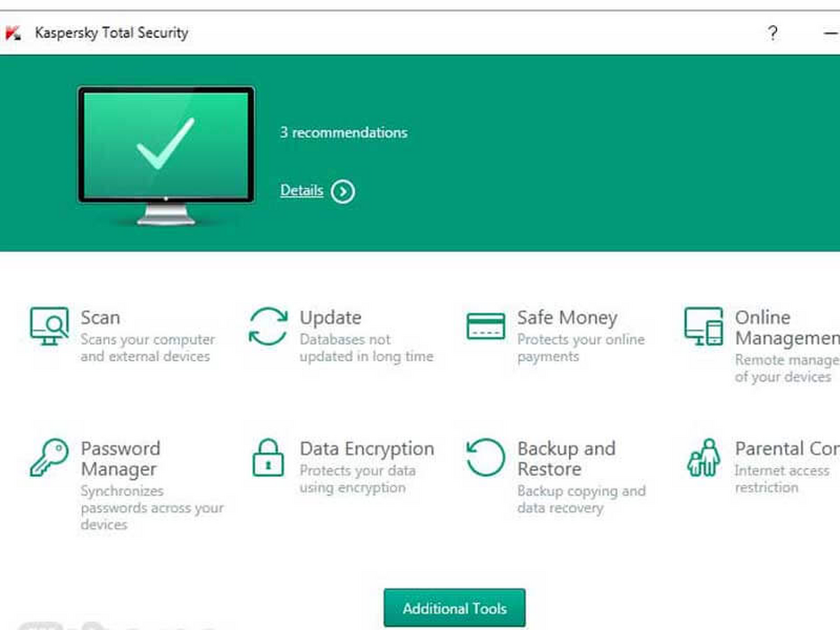Click the green checkmark monitor status image
Screen dimensions: 840x630
click(166, 153)
